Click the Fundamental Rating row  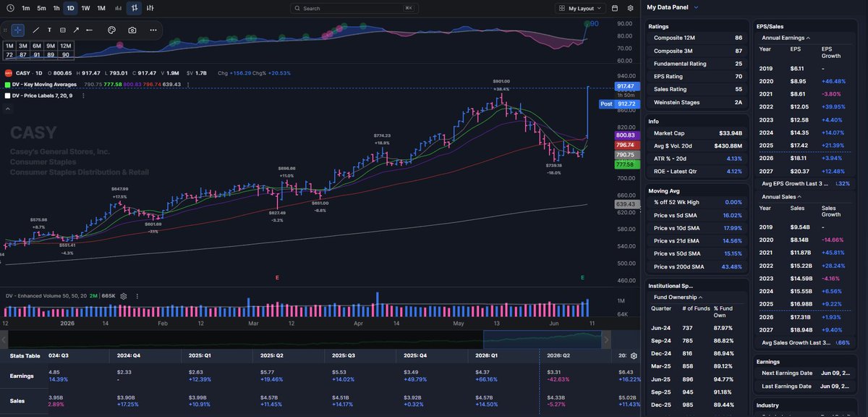point(696,64)
